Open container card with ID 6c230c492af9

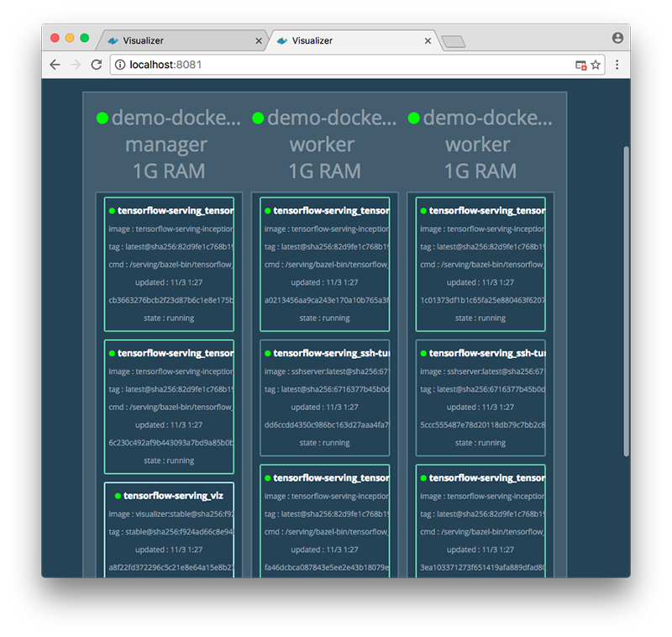pos(169,407)
